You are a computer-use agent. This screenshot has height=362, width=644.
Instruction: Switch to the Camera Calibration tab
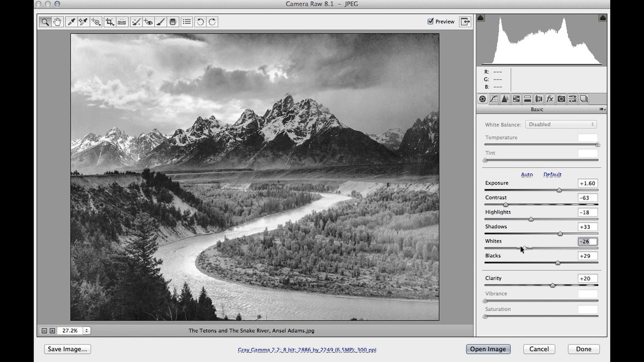coord(561,99)
